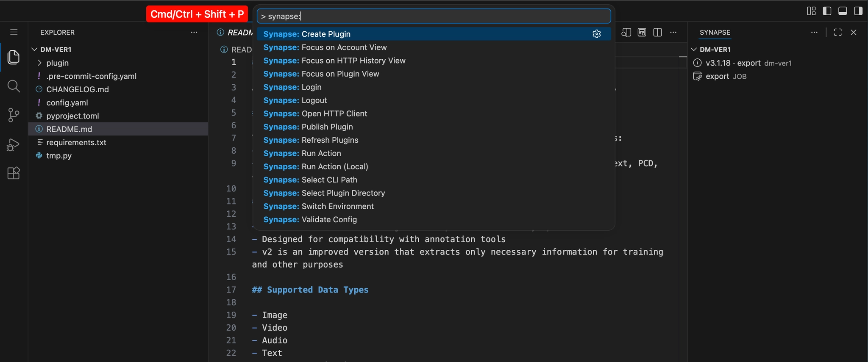Expand the plugin folder
Image resolution: width=868 pixels, height=362 pixels.
[x=57, y=63]
